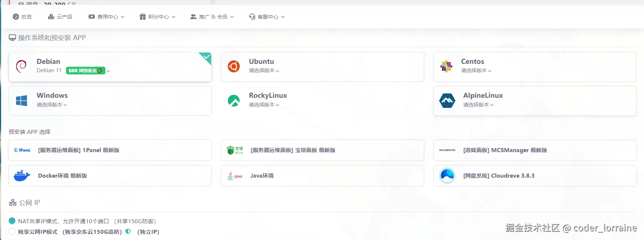Screen dimensions: 644x240
Task: Click the 宝塔面板 green logo icon
Action: click(234, 150)
